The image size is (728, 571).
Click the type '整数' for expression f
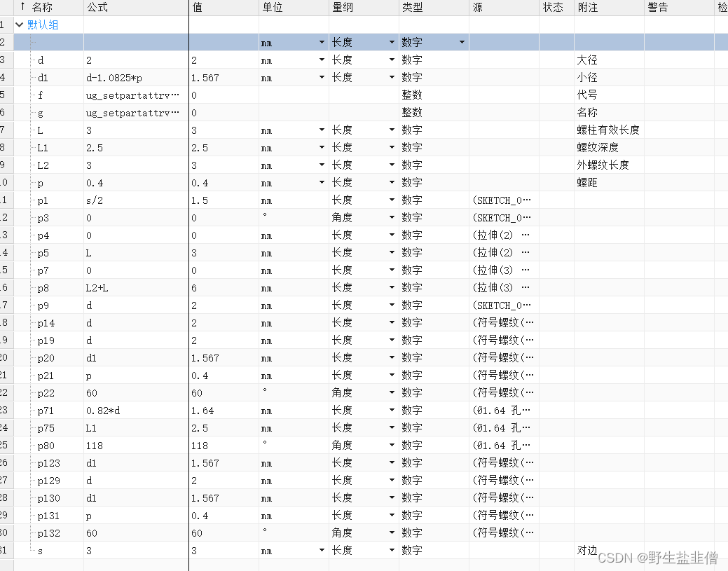(412, 95)
